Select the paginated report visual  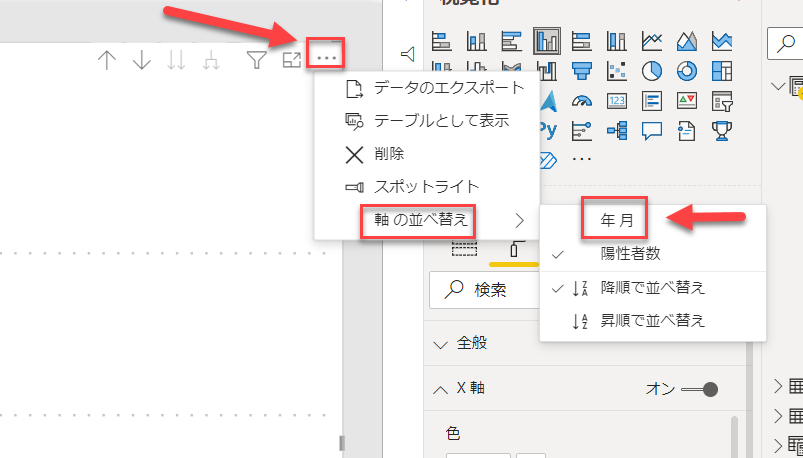click(x=687, y=131)
